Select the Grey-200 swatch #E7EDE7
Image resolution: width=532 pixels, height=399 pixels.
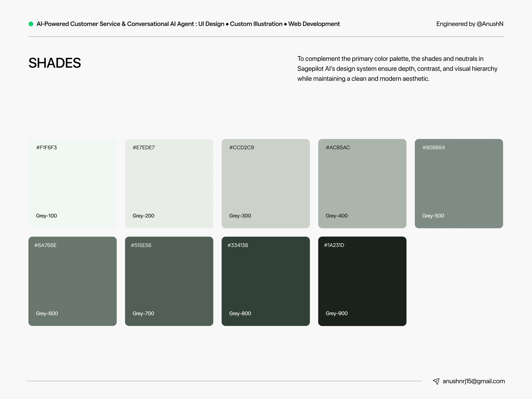169,184
